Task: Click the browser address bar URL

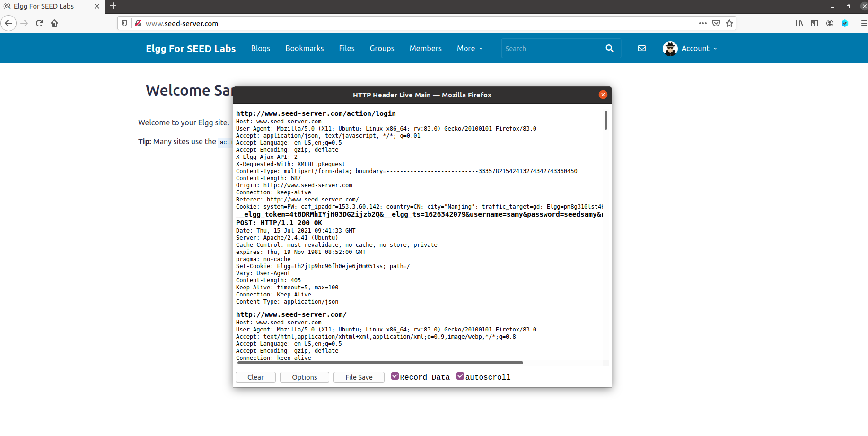Action: point(182,23)
